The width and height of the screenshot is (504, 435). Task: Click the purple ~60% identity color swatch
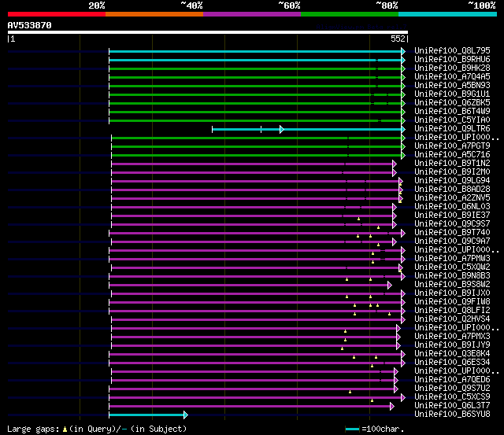click(252, 14)
